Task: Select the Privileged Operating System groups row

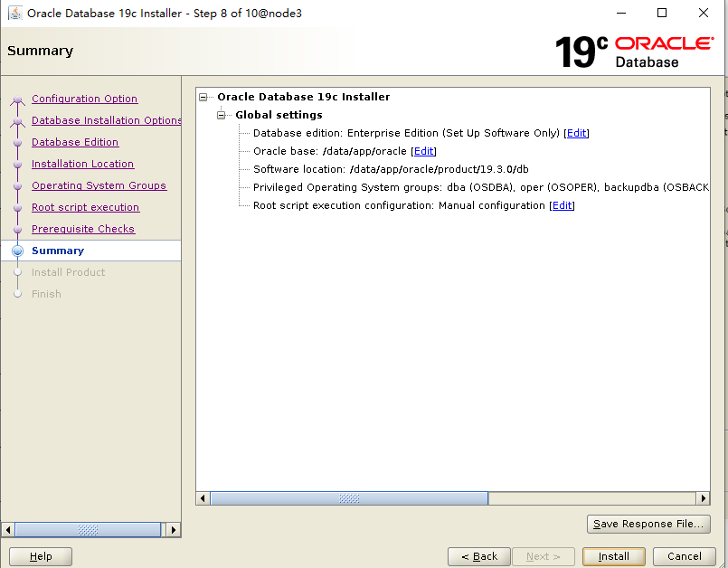Action: 481,187
